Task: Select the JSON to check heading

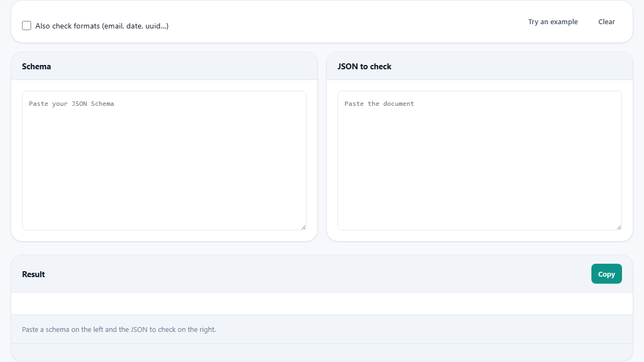Action: point(364,67)
